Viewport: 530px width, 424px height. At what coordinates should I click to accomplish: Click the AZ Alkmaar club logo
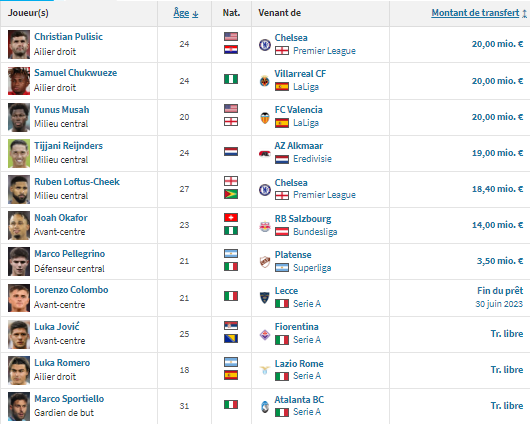click(x=265, y=154)
